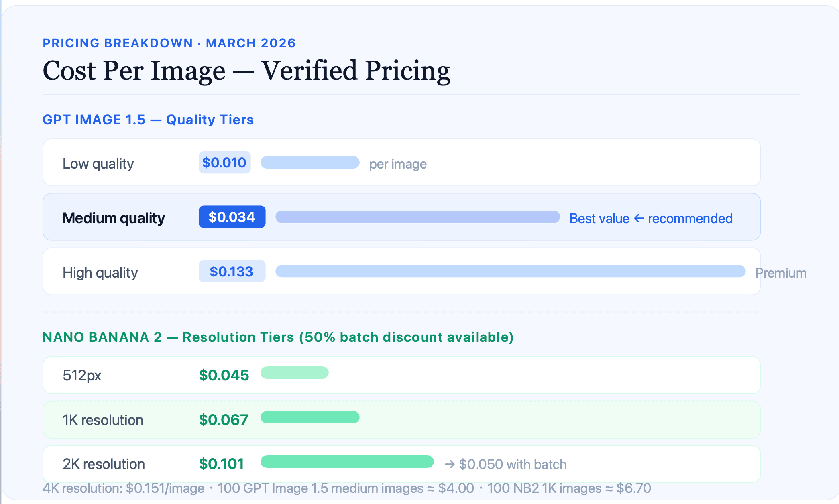839x504 pixels.
Task: Click the medium quality progress bar
Action: click(x=417, y=217)
